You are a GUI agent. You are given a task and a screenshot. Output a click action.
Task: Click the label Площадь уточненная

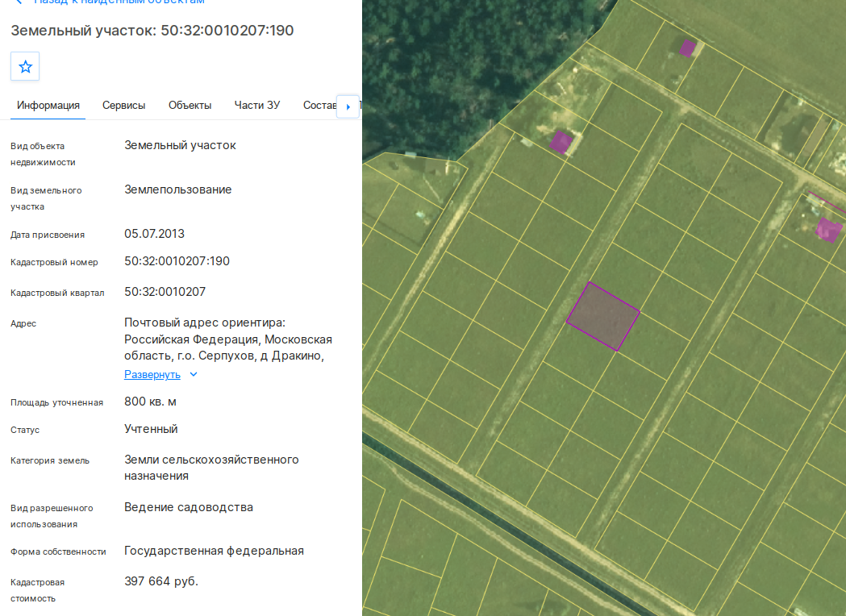click(56, 402)
